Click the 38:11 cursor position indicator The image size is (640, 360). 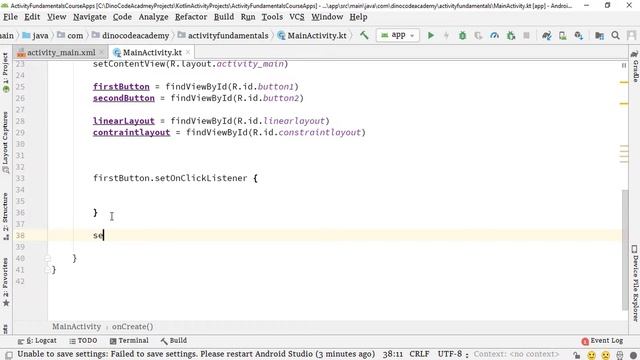pos(393,354)
